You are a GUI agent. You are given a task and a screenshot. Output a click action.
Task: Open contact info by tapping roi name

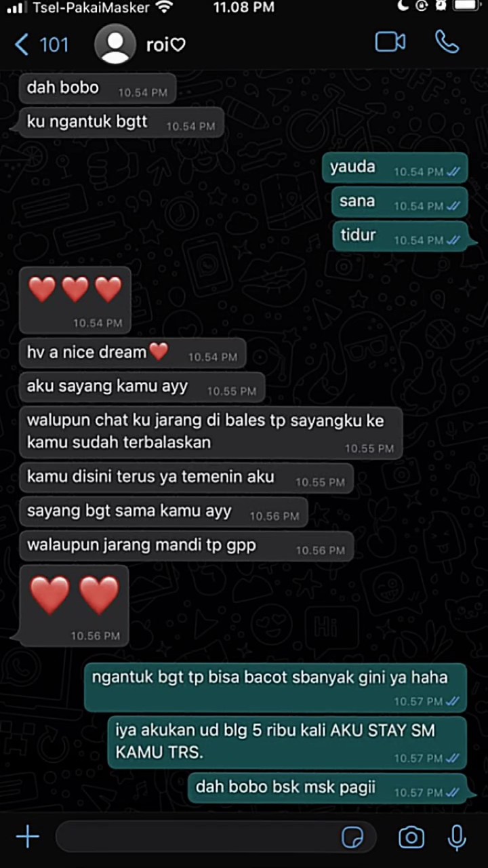pyautogui.click(x=165, y=45)
